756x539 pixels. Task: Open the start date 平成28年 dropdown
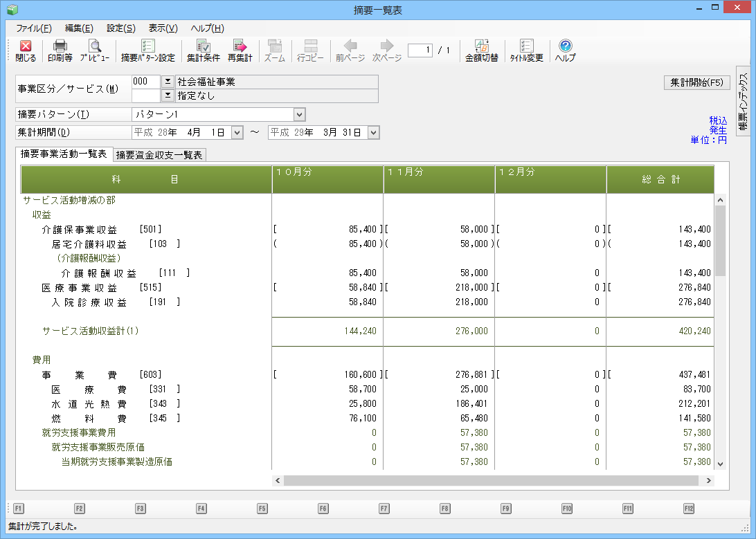point(237,132)
